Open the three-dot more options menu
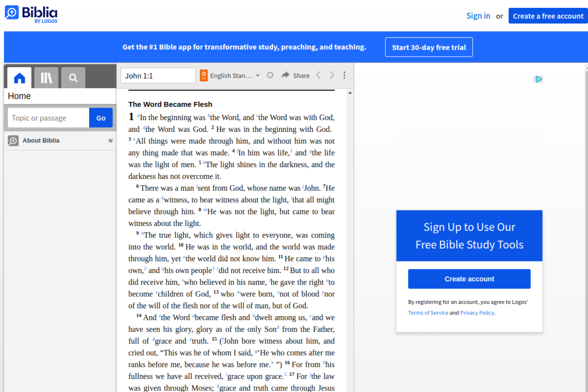 (345, 75)
